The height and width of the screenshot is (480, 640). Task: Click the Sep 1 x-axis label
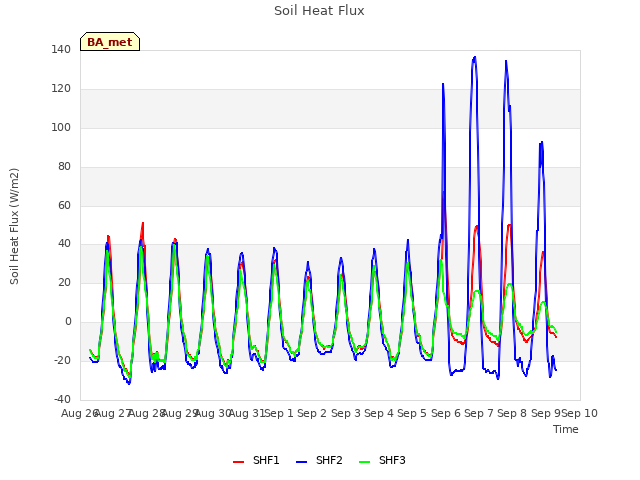click(279, 413)
